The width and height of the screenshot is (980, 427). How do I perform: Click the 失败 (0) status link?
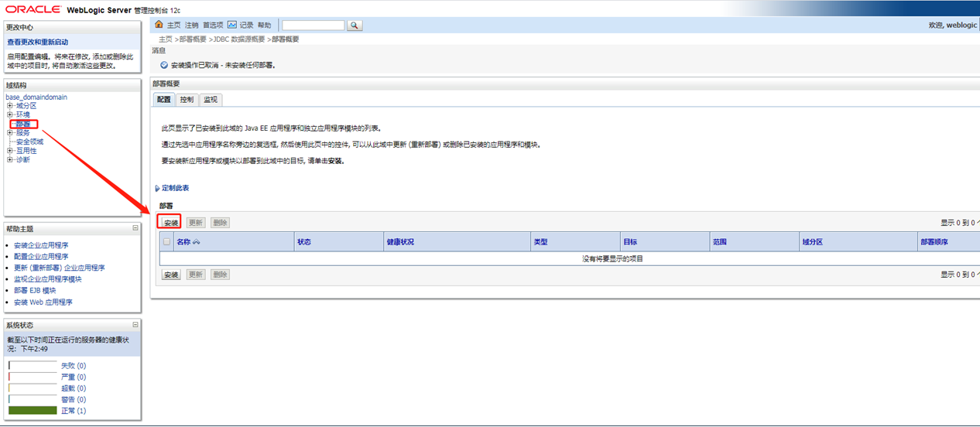74,366
